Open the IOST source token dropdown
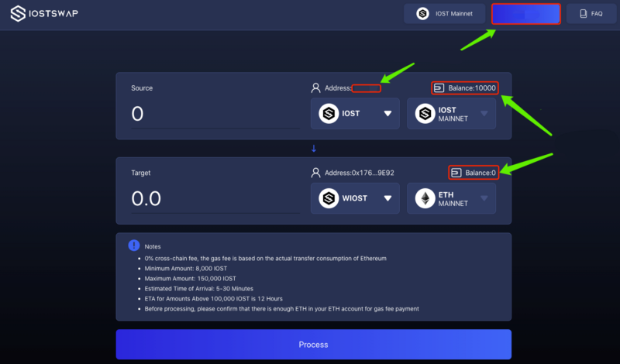The width and height of the screenshot is (620, 364). pos(355,113)
